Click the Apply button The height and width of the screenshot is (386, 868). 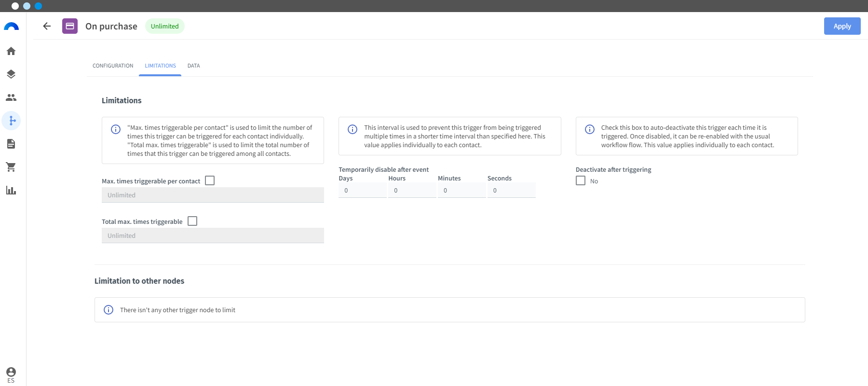click(x=842, y=26)
